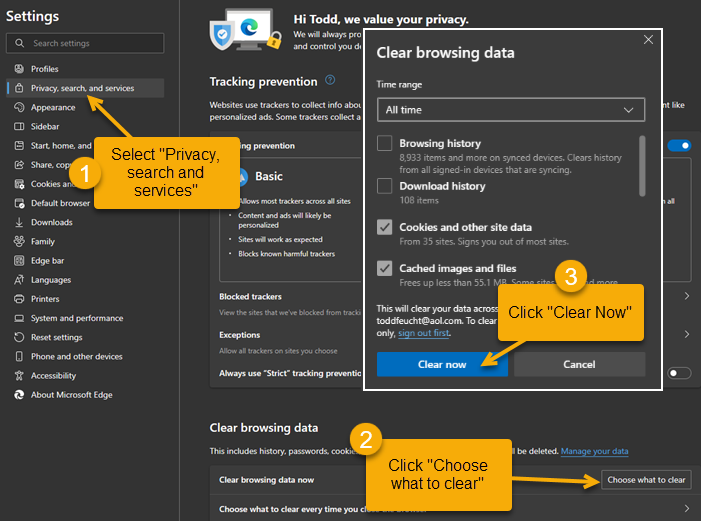Click the Default browser icon
The height and width of the screenshot is (521, 701).
pos(19,203)
